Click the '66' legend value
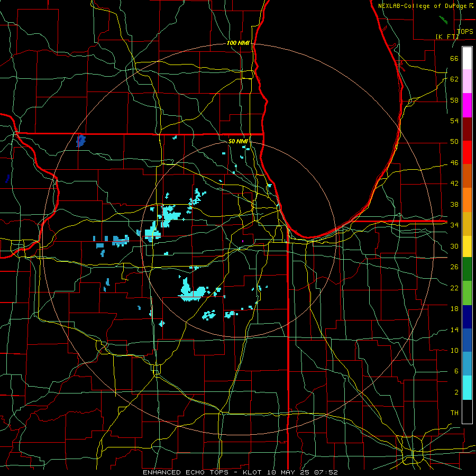476x476 pixels. click(454, 58)
